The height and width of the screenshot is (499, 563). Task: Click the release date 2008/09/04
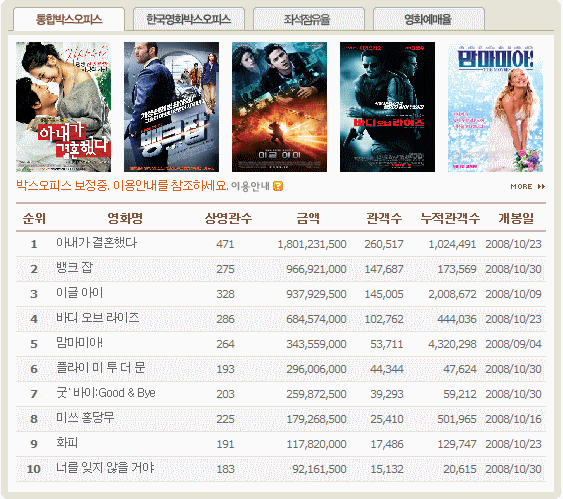point(513,344)
